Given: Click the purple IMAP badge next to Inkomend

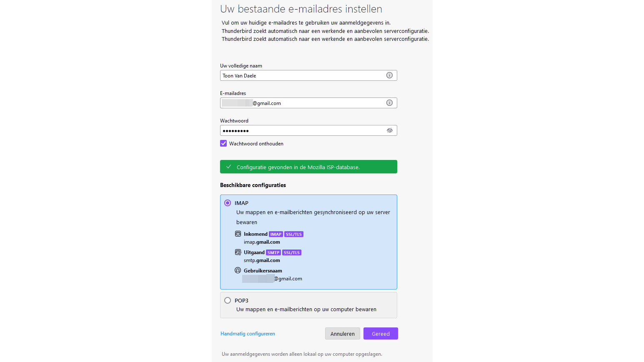Looking at the screenshot, I should click(276, 234).
